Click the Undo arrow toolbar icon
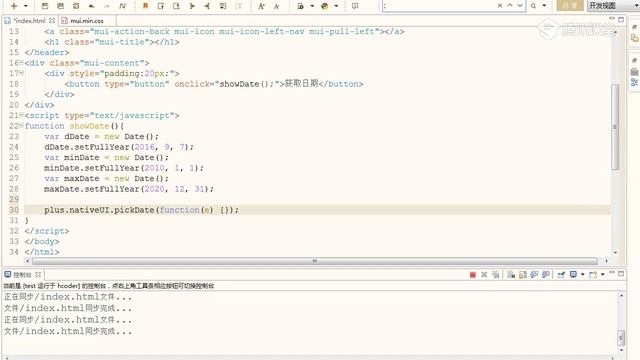Viewport: 640px width, 360px height. point(91,6)
